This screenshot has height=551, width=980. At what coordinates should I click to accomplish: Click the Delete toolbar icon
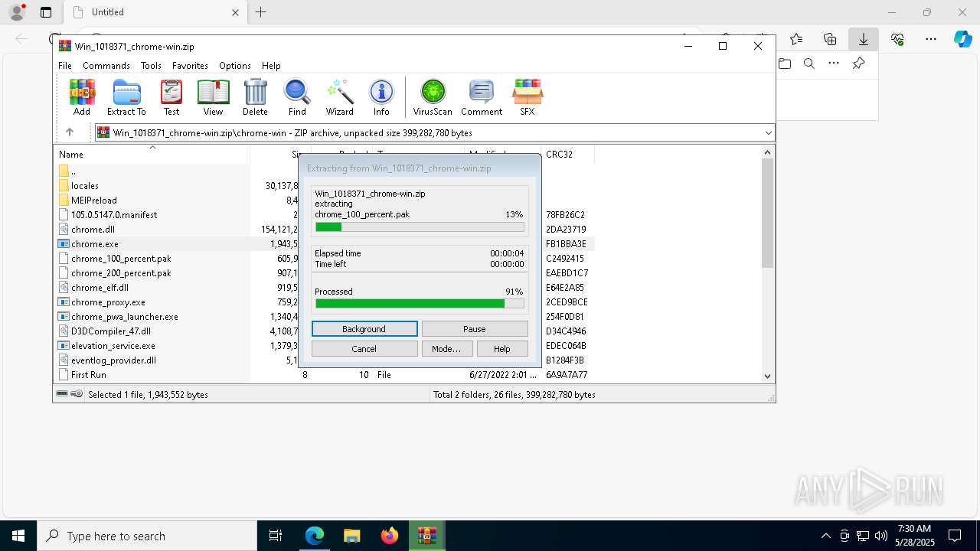(255, 97)
